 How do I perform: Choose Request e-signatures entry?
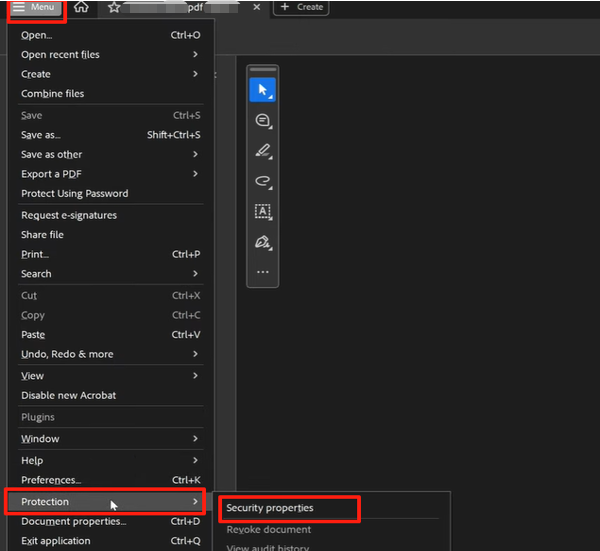point(111,215)
